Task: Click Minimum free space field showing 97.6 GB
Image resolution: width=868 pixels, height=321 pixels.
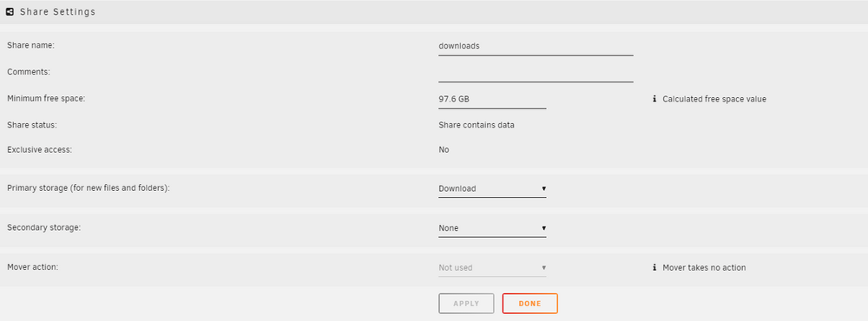Action: (x=492, y=100)
